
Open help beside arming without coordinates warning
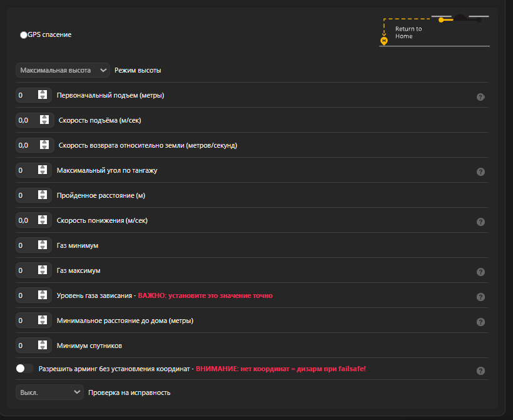click(x=480, y=370)
